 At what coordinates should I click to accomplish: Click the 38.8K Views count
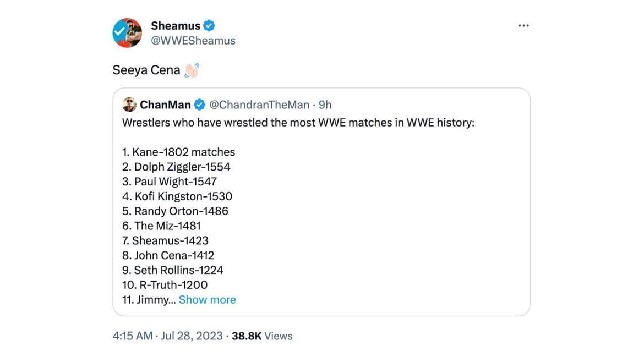point(262,336)
